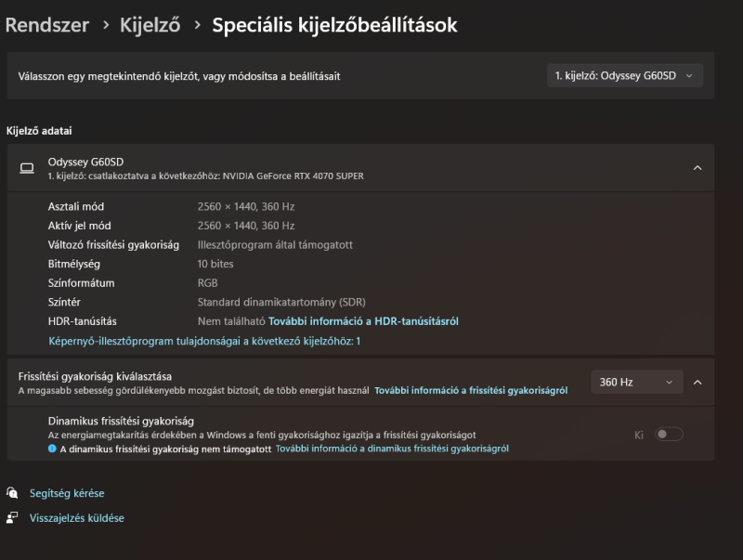Click the Ki label beside the toggle
The height and width of the screenshot is (560, 743).
point(639,435)
